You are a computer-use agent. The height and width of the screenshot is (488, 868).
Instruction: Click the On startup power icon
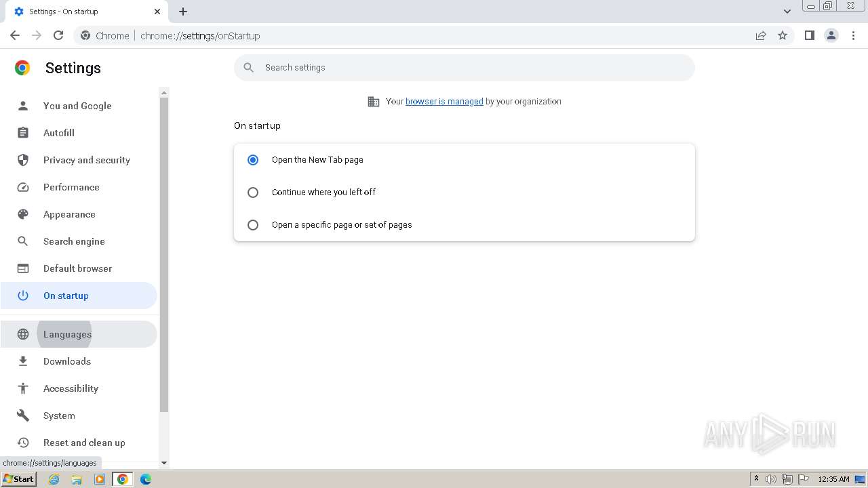pyautogui.click(x=23, y=296)
